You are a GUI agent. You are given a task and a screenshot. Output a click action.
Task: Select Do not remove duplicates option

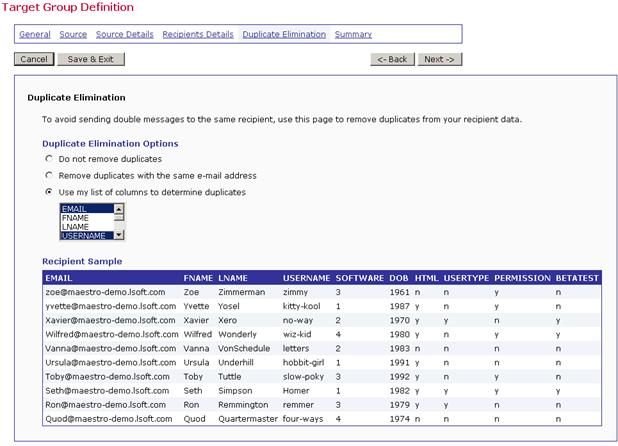tap(49, 159)
